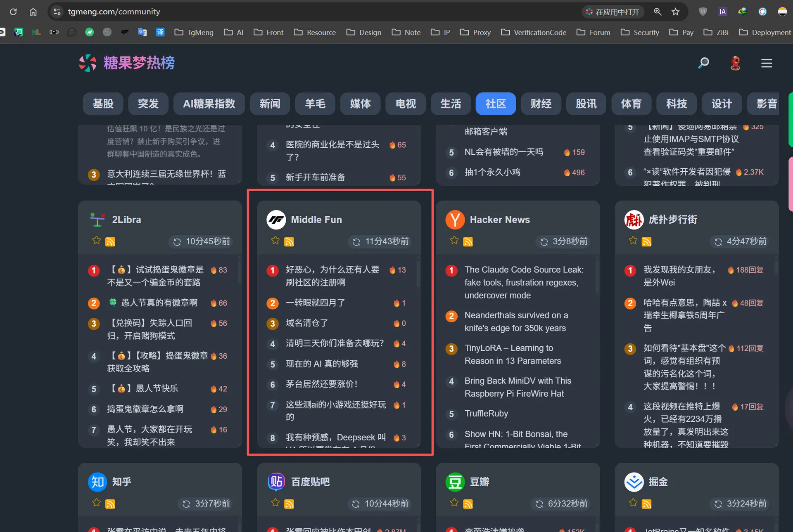Favorite the Middle Fun card star

pyautogui.click(x=275, y=240)
